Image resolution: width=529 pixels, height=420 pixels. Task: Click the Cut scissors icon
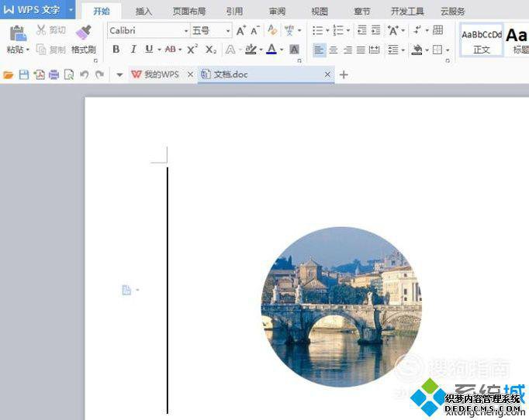pyautogui.click(x=41, y=30)
